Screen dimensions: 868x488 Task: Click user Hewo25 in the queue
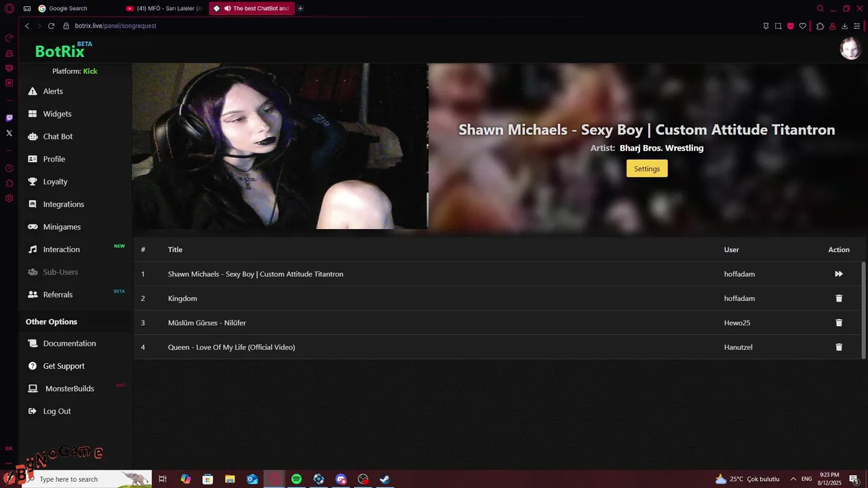pyautogui.click(x=737, y=323)
